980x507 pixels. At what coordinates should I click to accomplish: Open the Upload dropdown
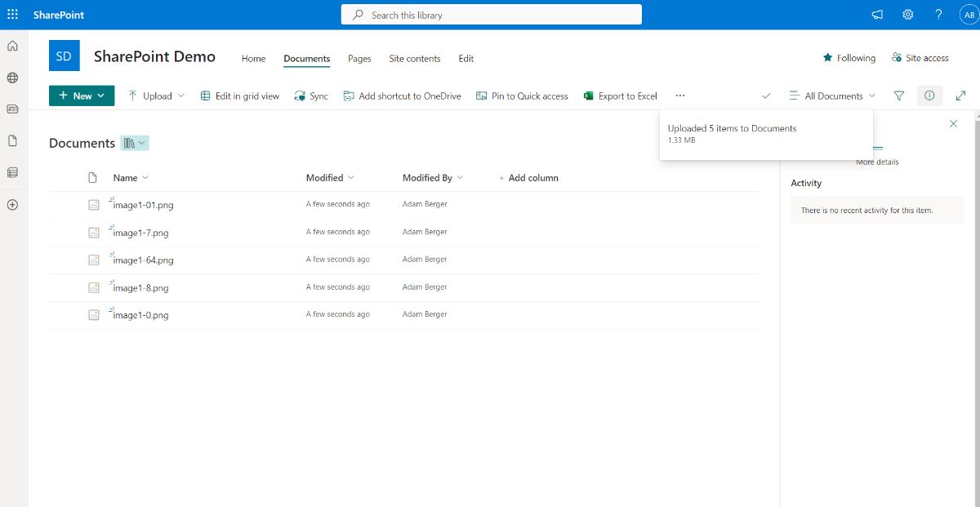[x=156, y=96]
